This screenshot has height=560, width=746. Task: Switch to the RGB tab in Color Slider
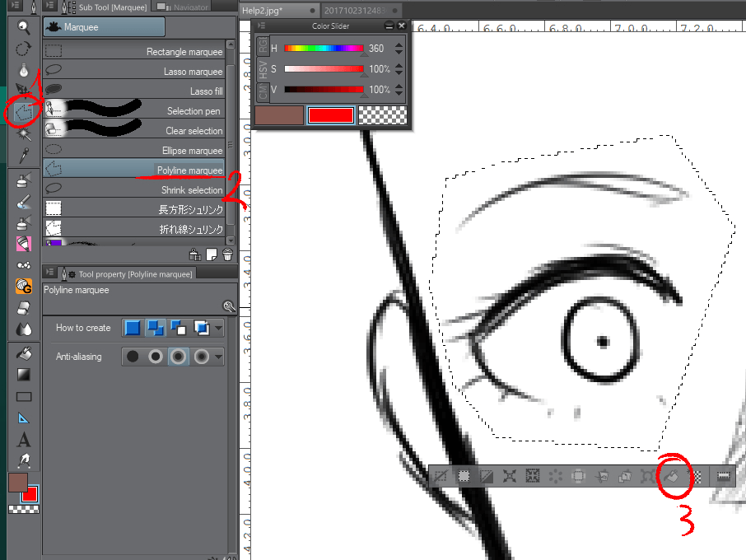pos(263,46)
